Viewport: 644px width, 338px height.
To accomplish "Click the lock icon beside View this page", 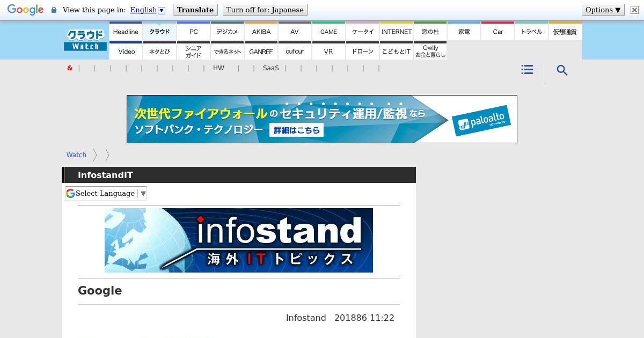I will pos(54,10).
